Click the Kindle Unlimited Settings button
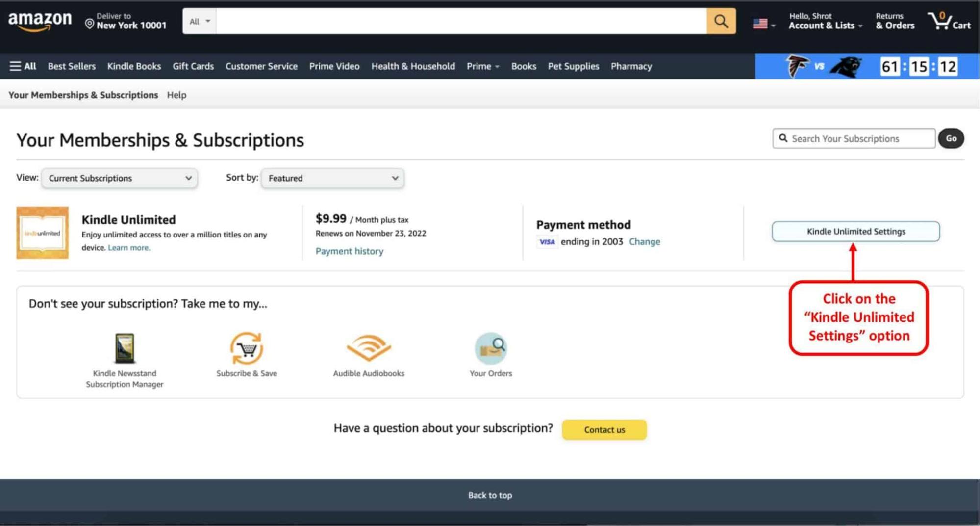Viewport: 980px width, 526px height. [x=855, y=232]
